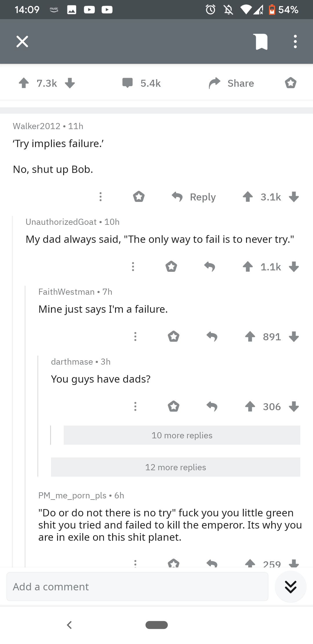313x644 pixels.
Task: Open the top overflow menu
Action: coord(295,41)
